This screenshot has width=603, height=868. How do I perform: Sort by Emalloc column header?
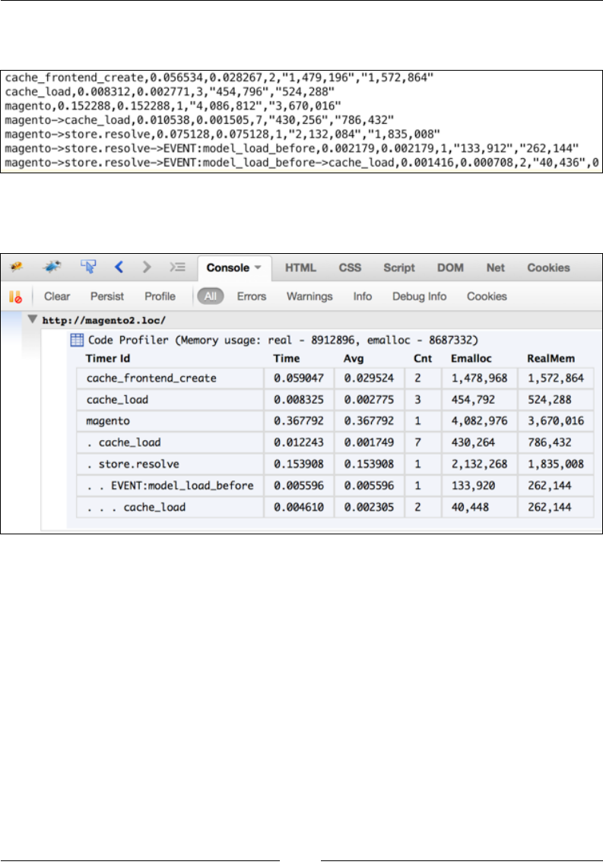tap(471, 358)
